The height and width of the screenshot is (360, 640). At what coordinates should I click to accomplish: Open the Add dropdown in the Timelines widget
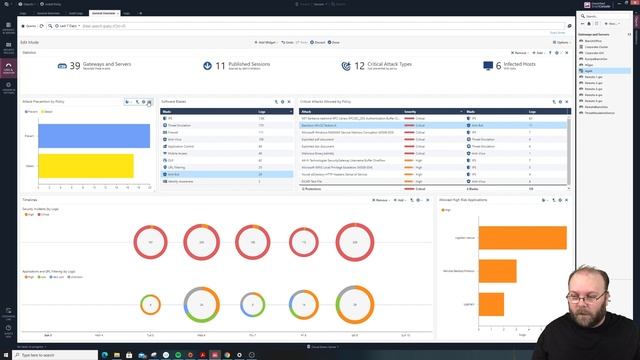point(400,200)
